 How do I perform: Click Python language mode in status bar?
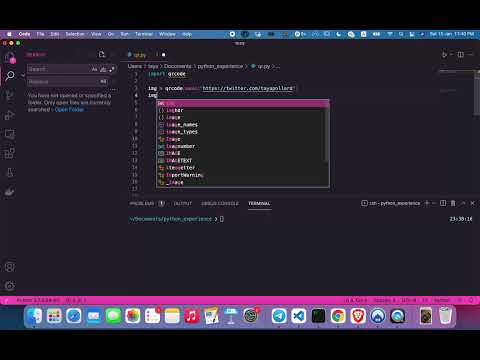click(x=442, y=300)
